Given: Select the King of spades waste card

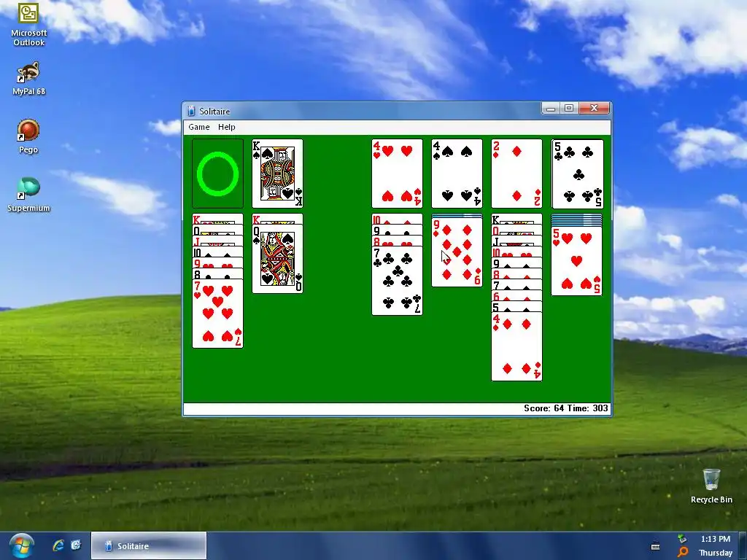Looking at the screenshot, I should [x=277, y=174].
